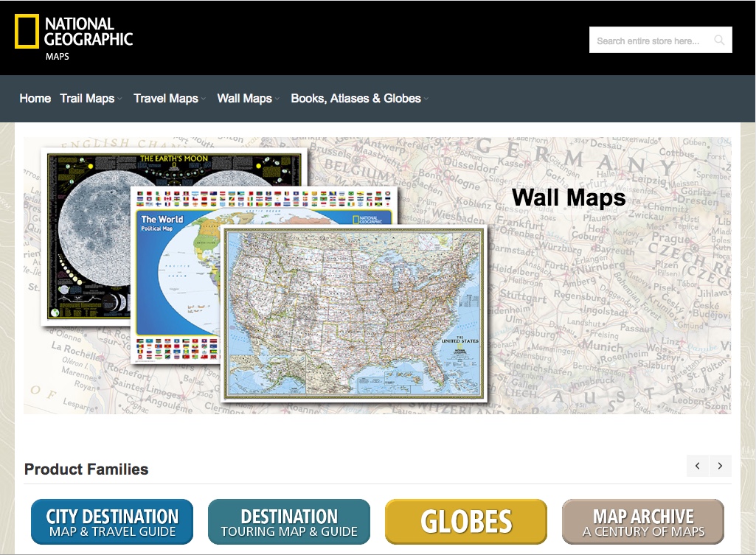Expand the Wall Maps dropdown arrow
The width and height of the screenshot is (756, 555).
[x=277, y=99]
